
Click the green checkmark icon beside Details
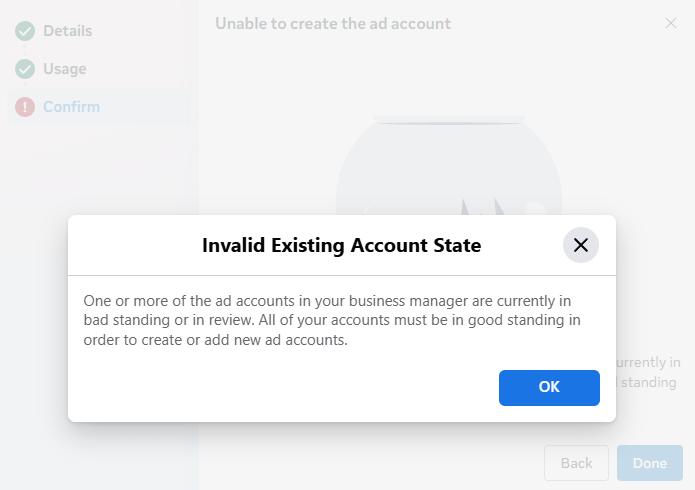click(x=25, y=31)
